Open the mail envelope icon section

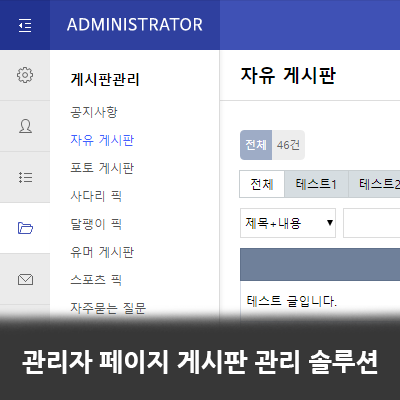pos(25,279)
